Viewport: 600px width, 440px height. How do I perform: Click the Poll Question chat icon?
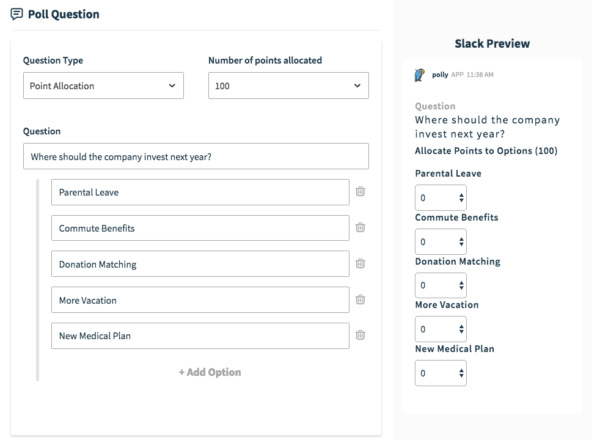[x=16, y=14]
